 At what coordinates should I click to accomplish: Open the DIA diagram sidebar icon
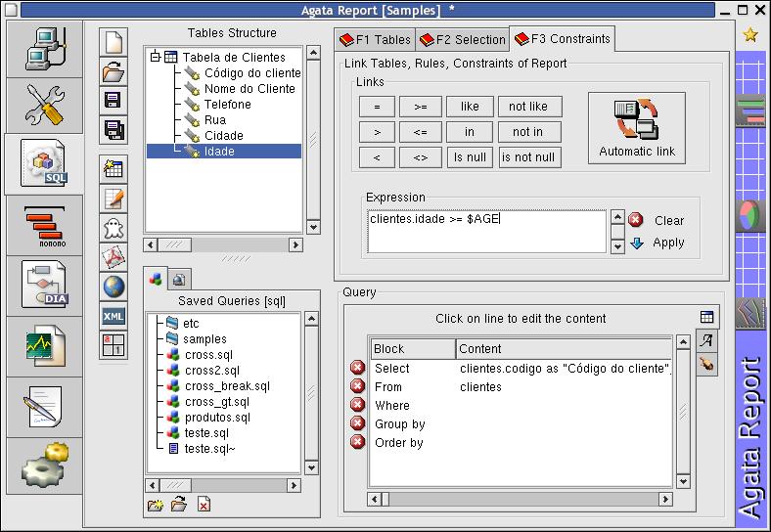point(45,286)
